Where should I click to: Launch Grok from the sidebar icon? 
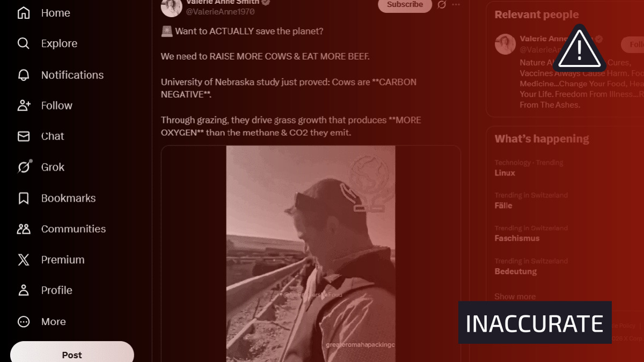[24, 167]
